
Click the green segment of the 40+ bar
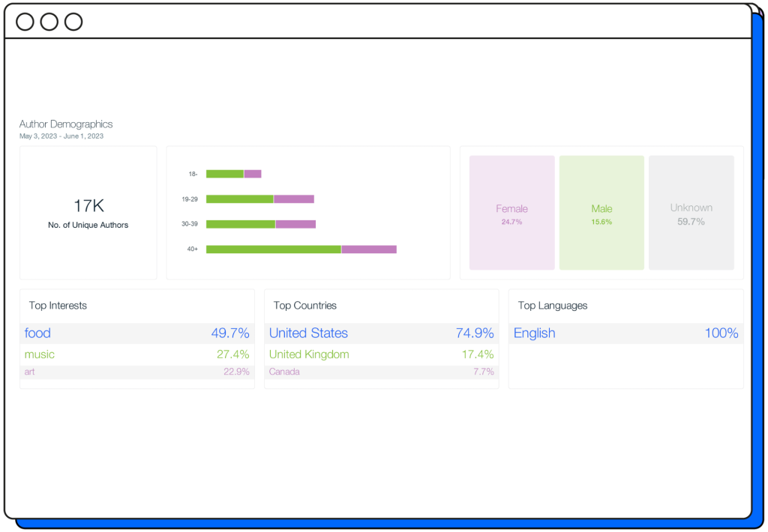273,249
